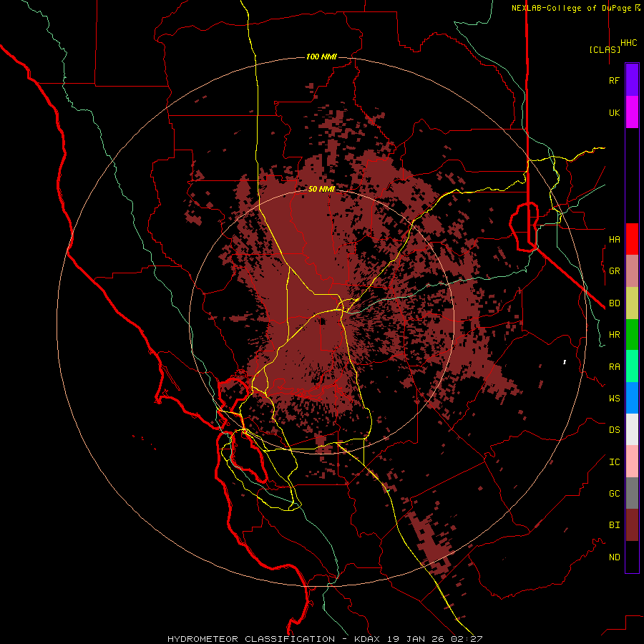Image resolution: width=644 pixels, height=644 pixels.
Task: Click the 50 NMI range ring label
Action: coord(321,189)
